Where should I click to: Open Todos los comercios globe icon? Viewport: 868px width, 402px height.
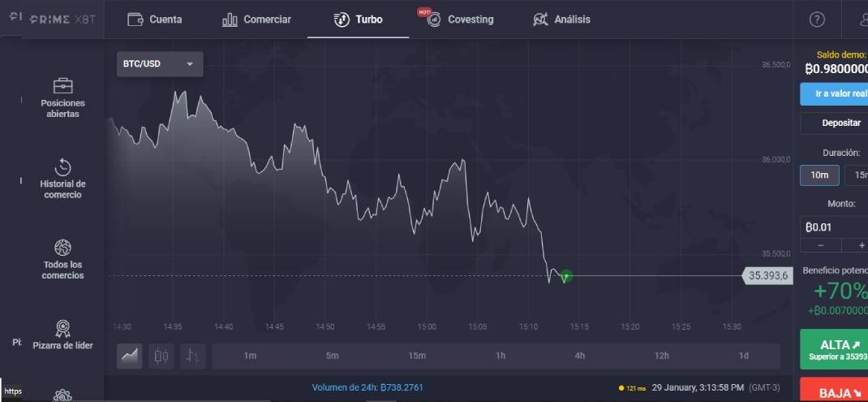click(62, 248)
